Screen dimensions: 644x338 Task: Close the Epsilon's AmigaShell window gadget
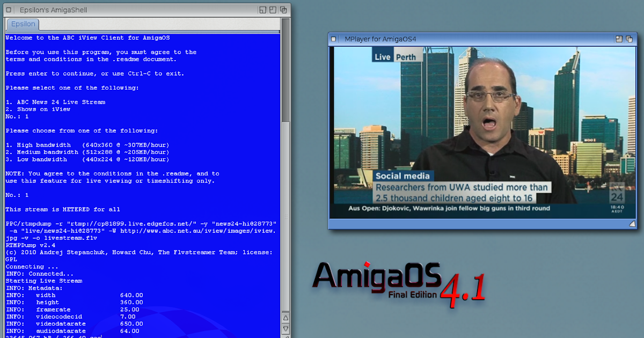pyautogui.click(x=9, y=10)
